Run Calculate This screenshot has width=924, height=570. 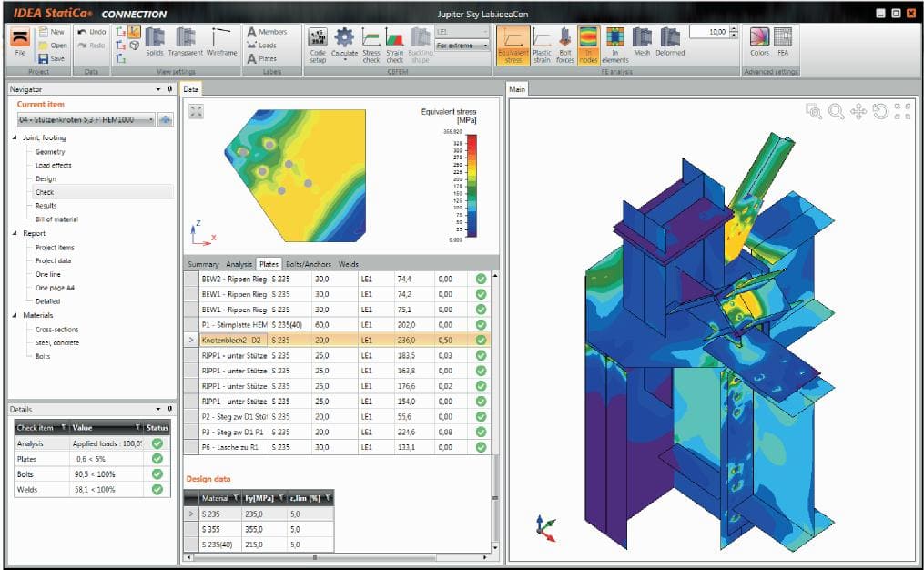[344, 46]
